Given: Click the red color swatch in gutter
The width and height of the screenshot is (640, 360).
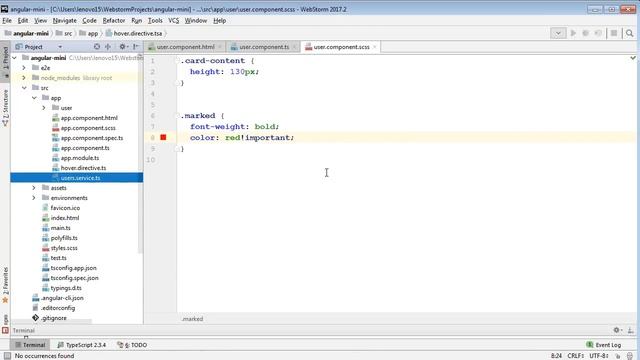Looking at the screenshot, I should point(163,137).
